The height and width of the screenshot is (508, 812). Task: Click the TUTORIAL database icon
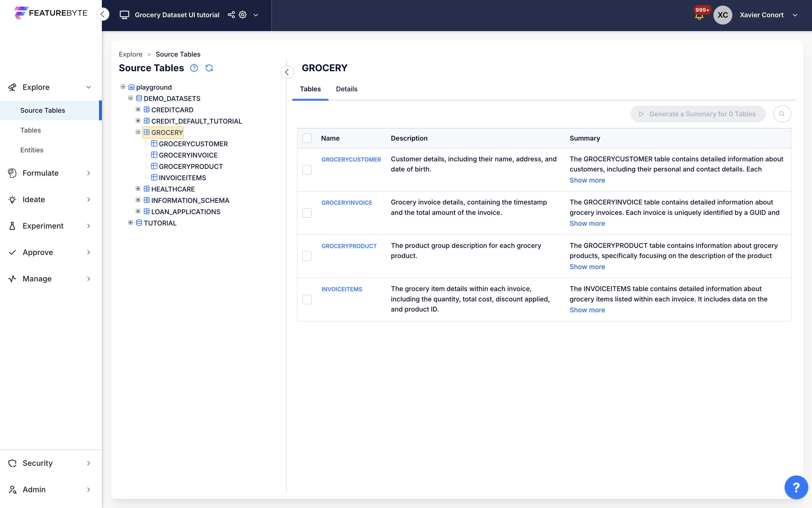pos(139,223)
